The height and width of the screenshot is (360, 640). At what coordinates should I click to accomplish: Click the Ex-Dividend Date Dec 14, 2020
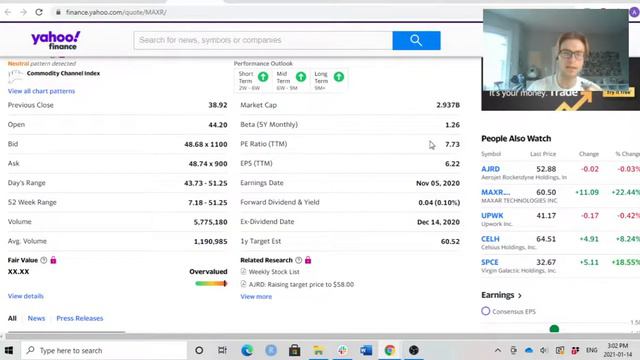pyautogui.click(x=438, y=222)
